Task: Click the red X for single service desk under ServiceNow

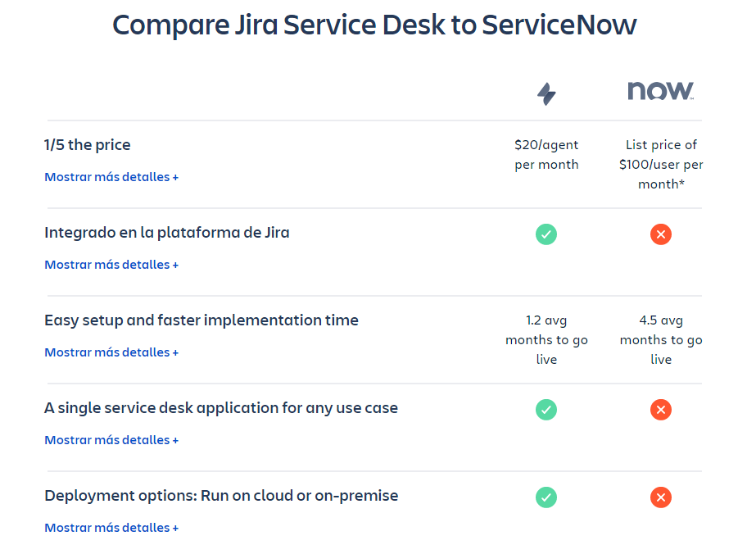Action: [660, 410]
